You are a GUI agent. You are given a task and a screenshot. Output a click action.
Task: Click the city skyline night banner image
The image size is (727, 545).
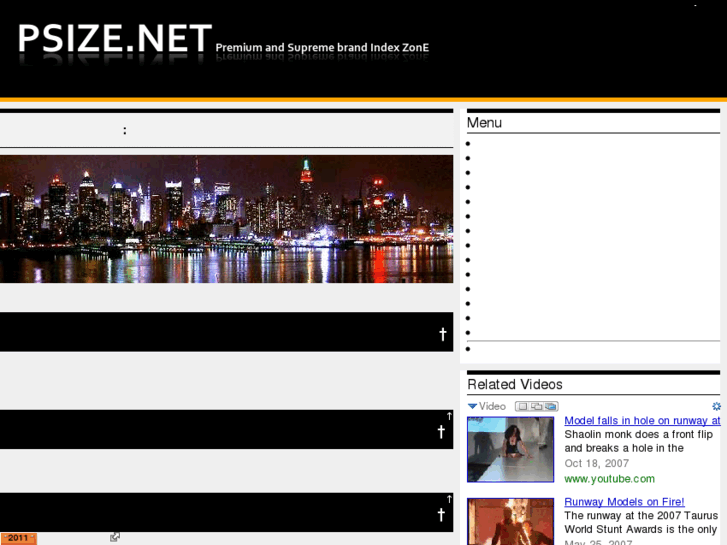(226, 219)
